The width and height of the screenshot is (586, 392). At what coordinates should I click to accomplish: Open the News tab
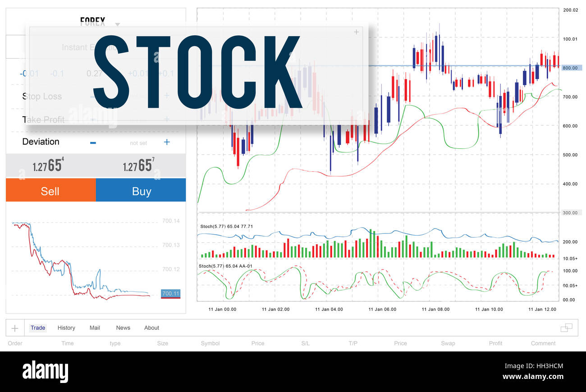(123, 328)
